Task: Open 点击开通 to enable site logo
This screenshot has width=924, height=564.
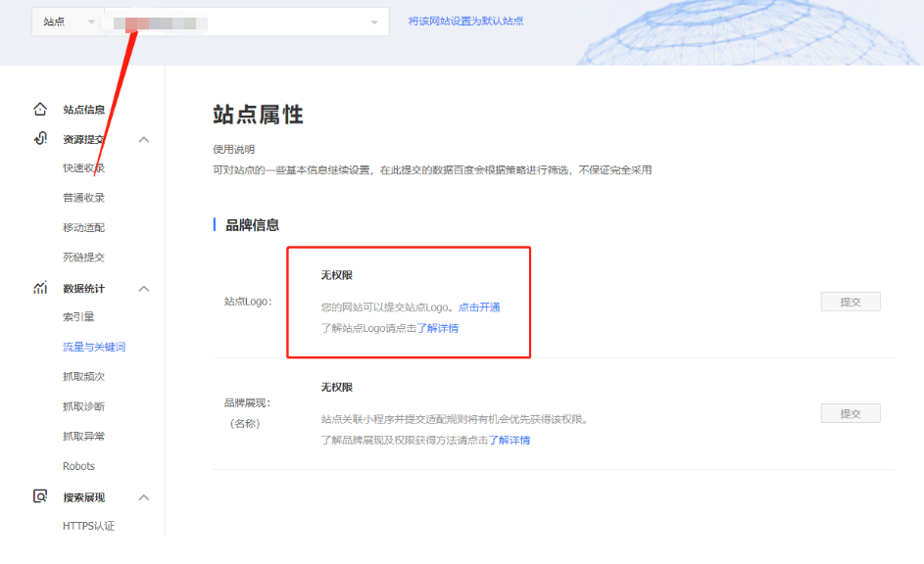Action: tap(481, 306)
